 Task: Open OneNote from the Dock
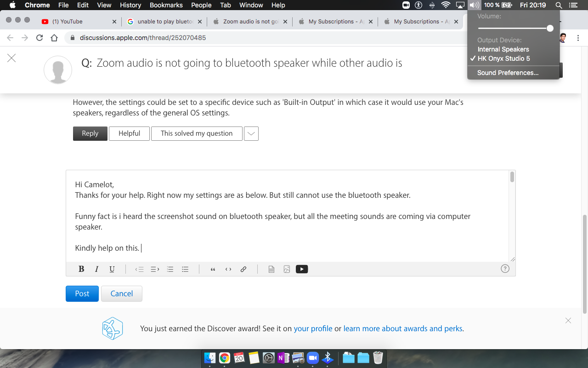point(283,358)
